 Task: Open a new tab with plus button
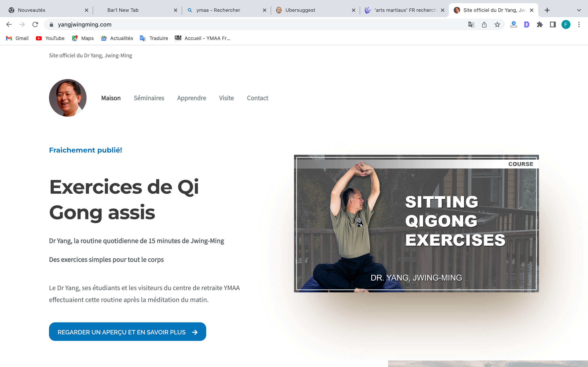pyautogui.click(x=547, y=10)
